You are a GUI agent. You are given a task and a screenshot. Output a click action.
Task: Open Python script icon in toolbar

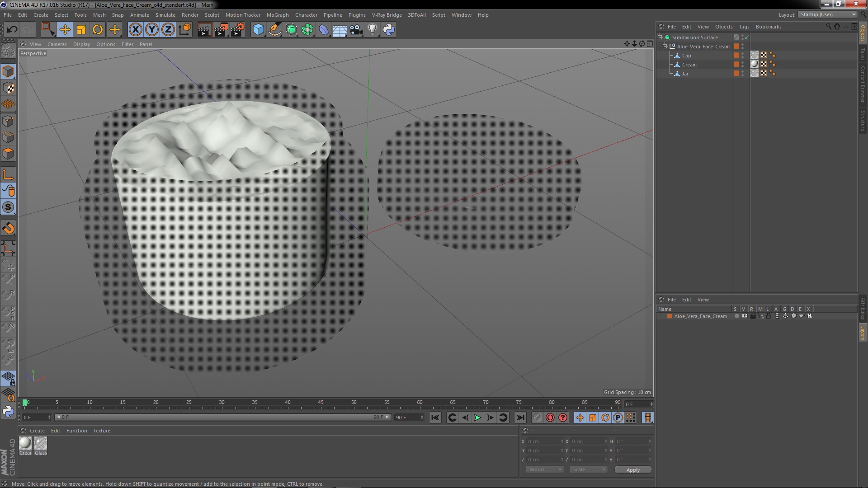pyautogui.click(x=389, y=30)
